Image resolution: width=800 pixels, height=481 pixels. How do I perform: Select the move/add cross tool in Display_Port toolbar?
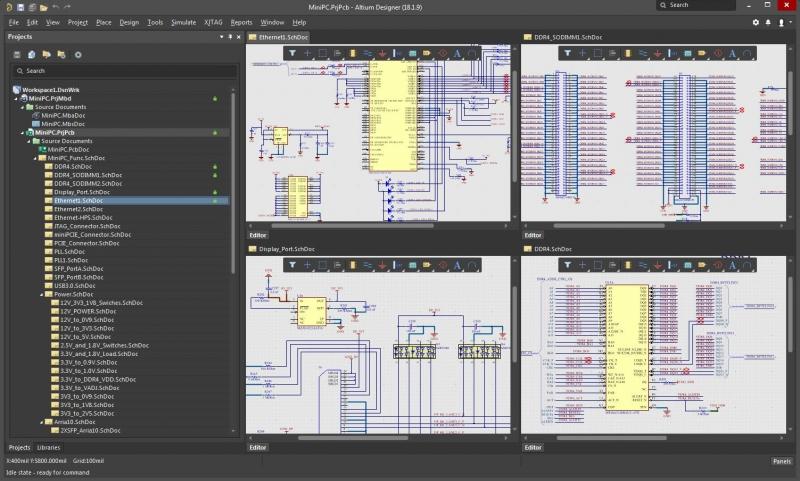(307, 265)
